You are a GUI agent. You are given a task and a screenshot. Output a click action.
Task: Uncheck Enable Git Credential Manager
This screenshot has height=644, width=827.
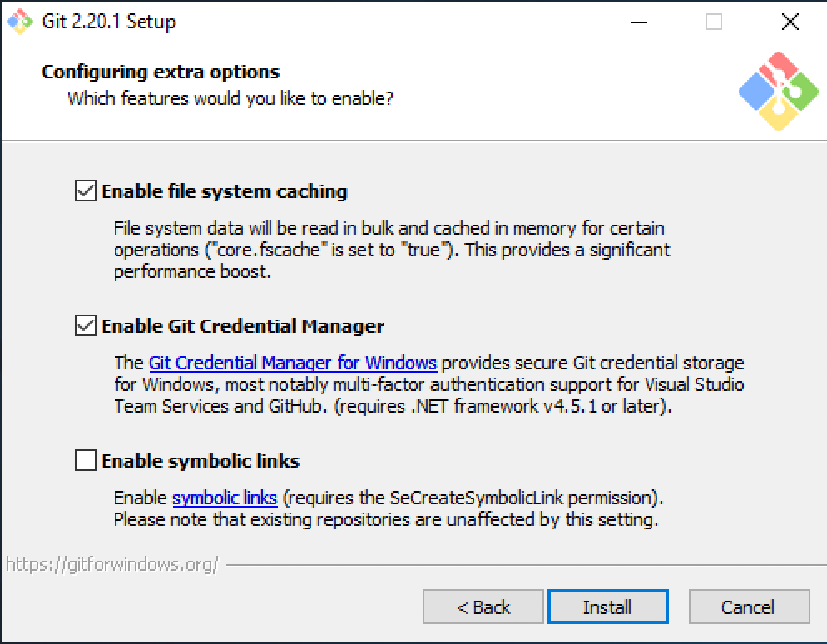click(x=86, y=326)
